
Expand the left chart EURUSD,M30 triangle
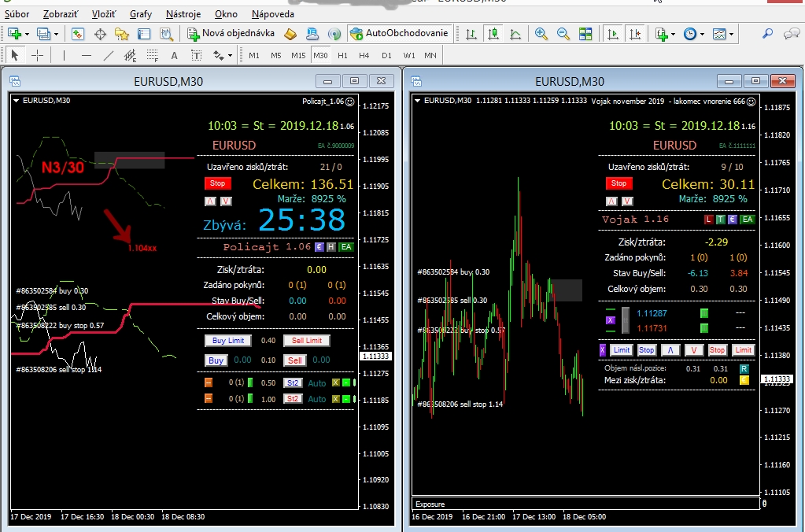[x=16, y=101]
